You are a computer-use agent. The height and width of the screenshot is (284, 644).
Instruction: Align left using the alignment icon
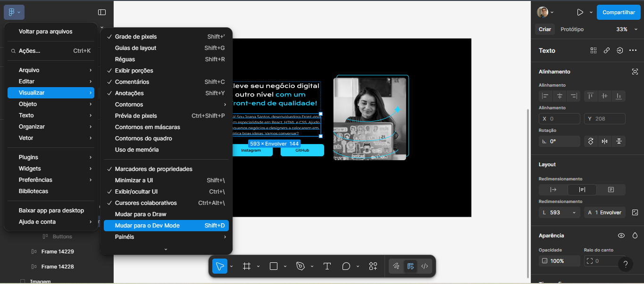tap(546, 96)
